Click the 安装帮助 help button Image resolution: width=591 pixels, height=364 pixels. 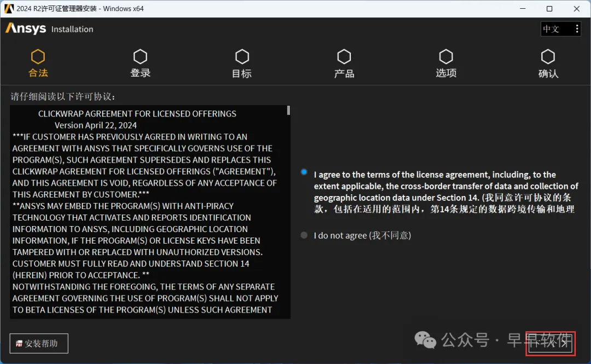pyautogui.click(x=39, y=343)
